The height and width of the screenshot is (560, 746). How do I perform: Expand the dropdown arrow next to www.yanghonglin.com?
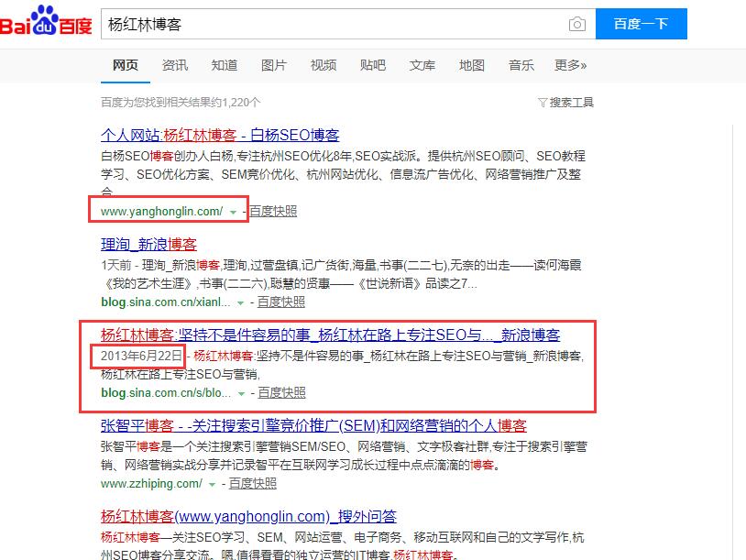(233, 213)
